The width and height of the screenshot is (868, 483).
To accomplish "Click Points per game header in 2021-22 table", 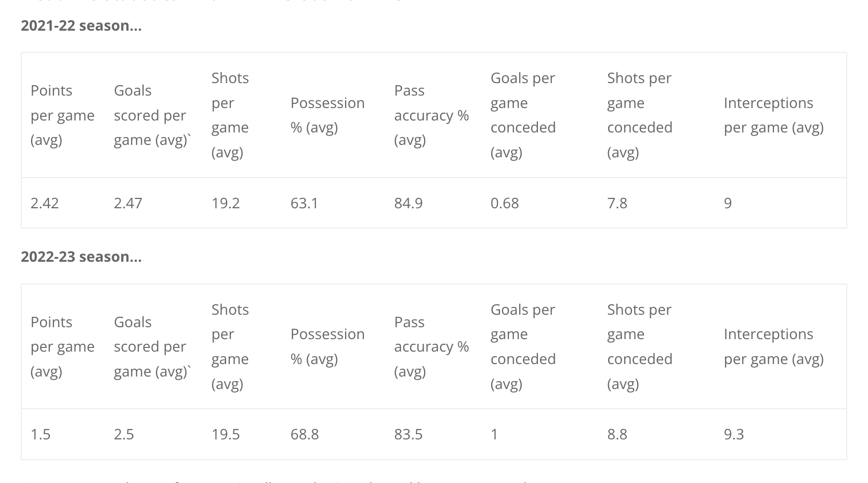I will (62, 115).
